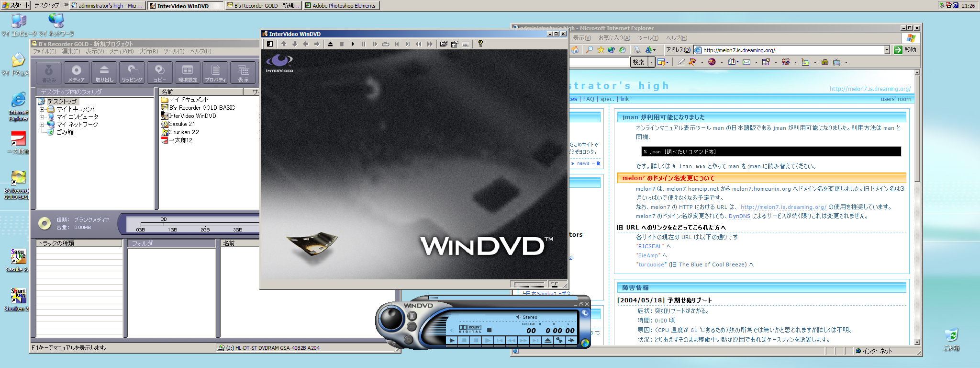Expand the マイ コンピュータ tree node
980x368 pixels.
[x=42, y=117]
